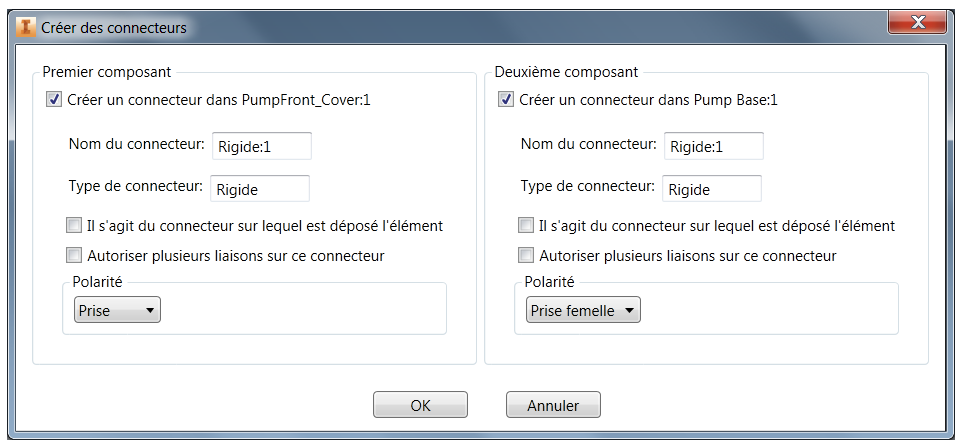The height and width of the screenshot is (440, 955).
Task: Uncheck Créer un connecteur dans PumpFront_Cover:1
Action: (53, 100)
